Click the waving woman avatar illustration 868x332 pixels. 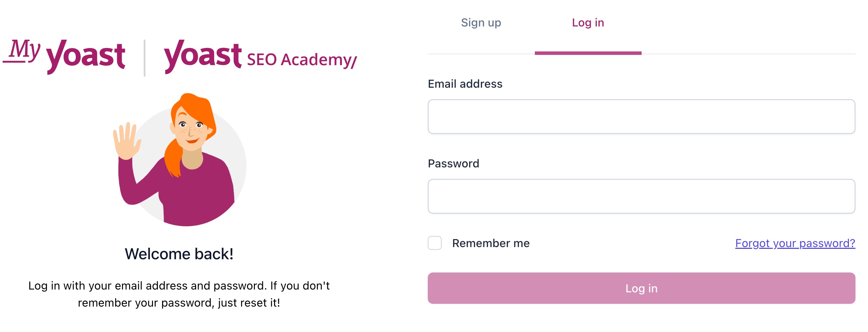click(180, 160)
